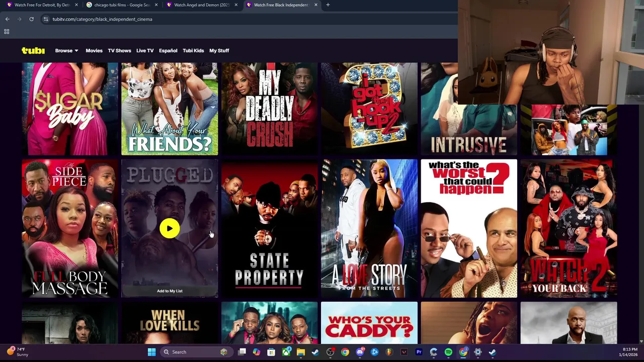The image size is (644, 362).
Task: Reload the current page
Action: (x=31, y=19)
